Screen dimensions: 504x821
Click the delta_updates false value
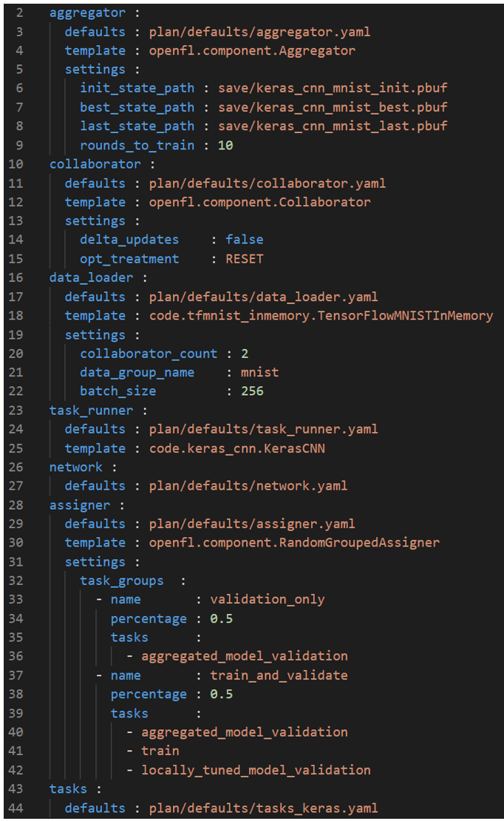tap(244, 240)
